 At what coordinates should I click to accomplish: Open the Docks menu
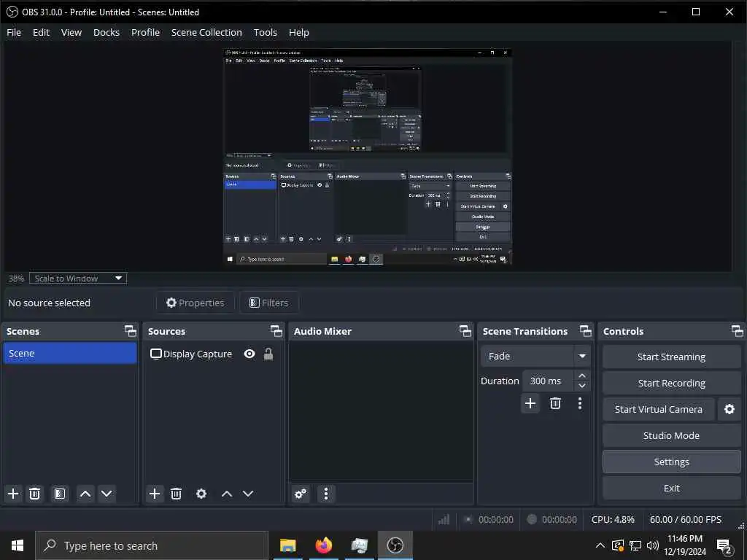107,32
